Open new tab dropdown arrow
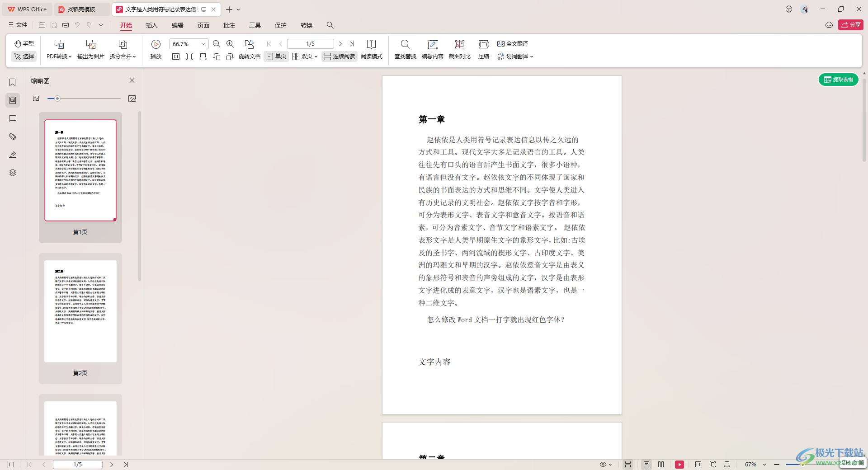Viewport: 868px width, 470px height. [x=238, y=9]
